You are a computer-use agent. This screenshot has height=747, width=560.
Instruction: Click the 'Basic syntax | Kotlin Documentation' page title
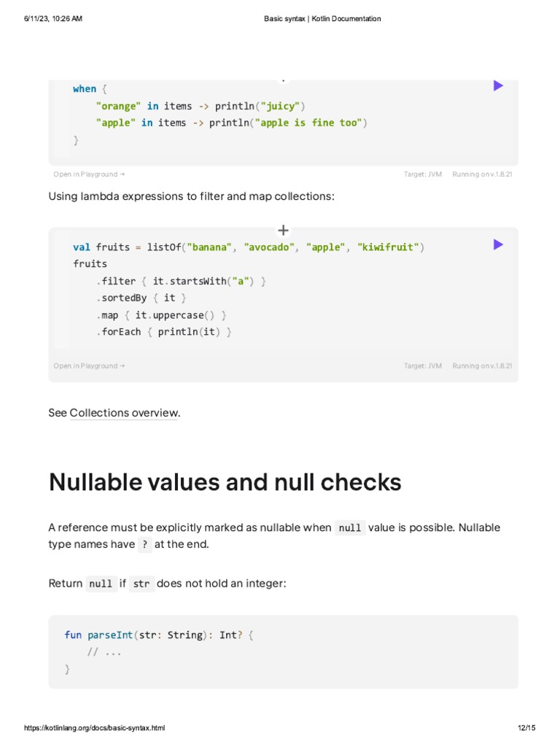click(322, 19)
